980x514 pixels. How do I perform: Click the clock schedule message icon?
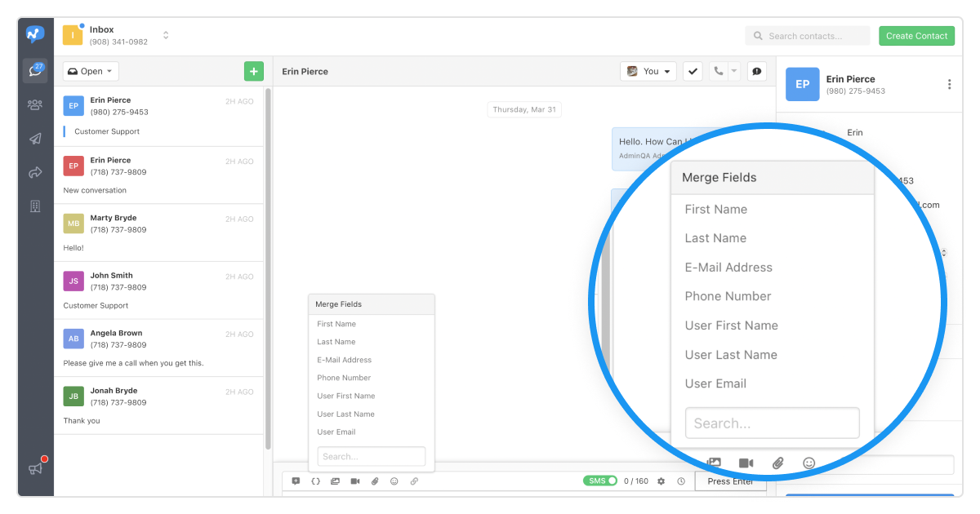[x=681, y=481]
